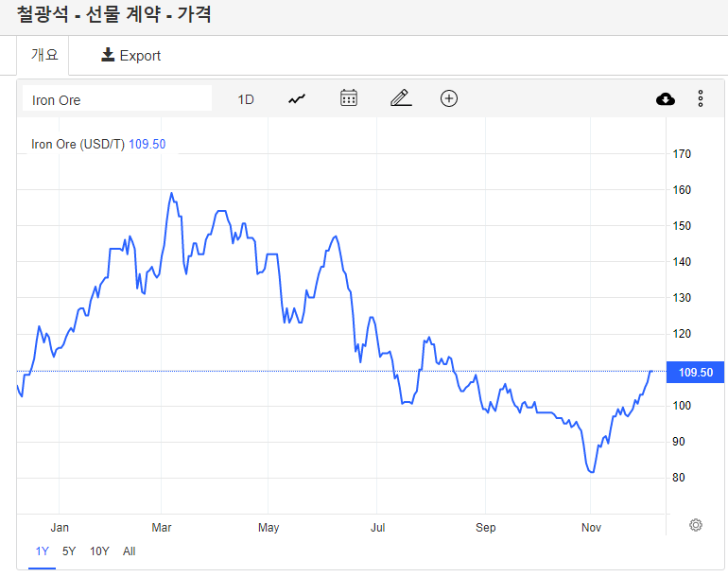The width and height of the screenshot is (728, 577).
Task: Click the Sep date axis label
Action: 486,527
